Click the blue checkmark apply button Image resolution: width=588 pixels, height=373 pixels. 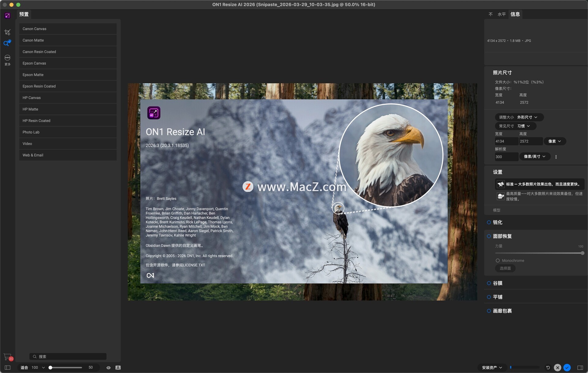(x=567, y=367)
